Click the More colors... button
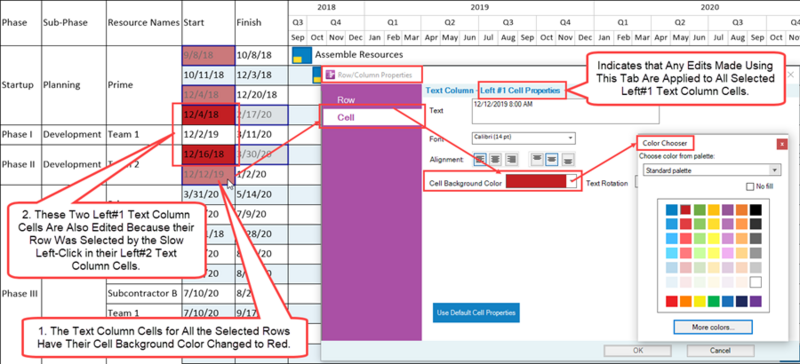 pos(713,327)
